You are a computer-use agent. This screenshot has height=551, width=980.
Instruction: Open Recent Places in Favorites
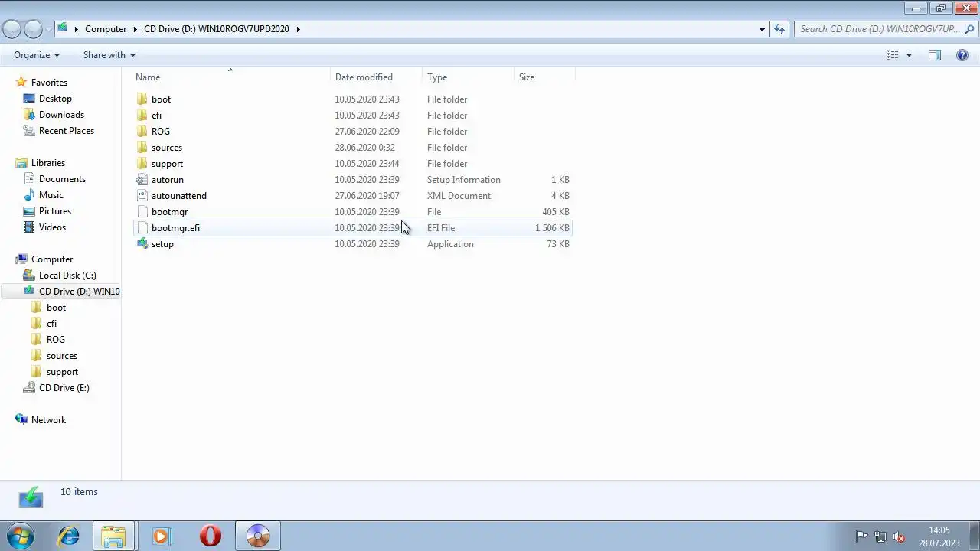pyautogui.click(x=67, y=131)
